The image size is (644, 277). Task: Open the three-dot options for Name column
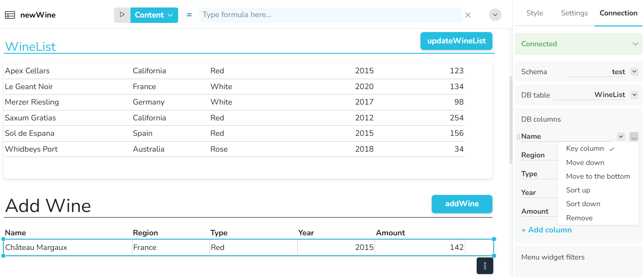click(634, 137)
